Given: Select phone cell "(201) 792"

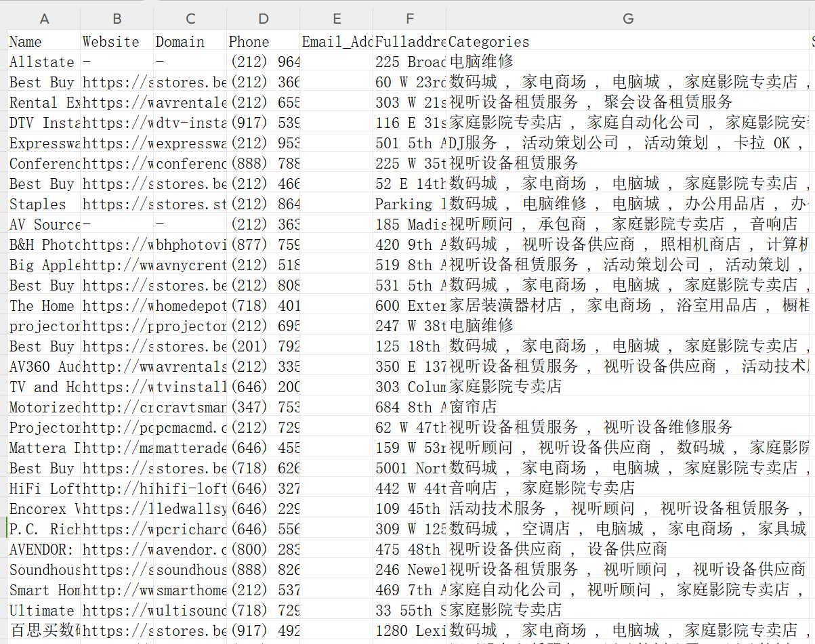Looking at the screenshot, I should tap(264, 346).
